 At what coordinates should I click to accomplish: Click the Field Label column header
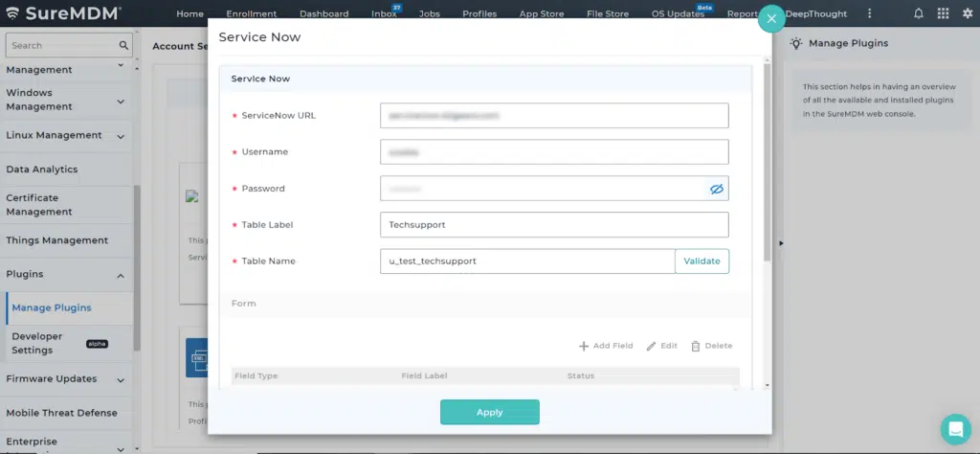coord(424,375)
